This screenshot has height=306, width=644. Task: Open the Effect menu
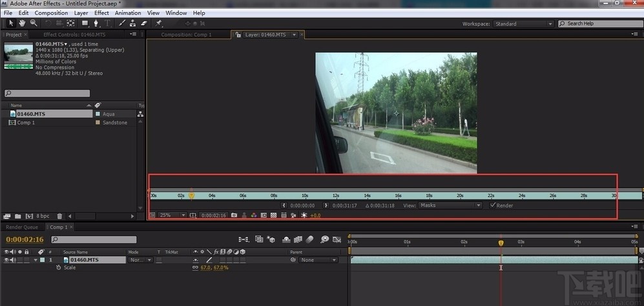101,13
